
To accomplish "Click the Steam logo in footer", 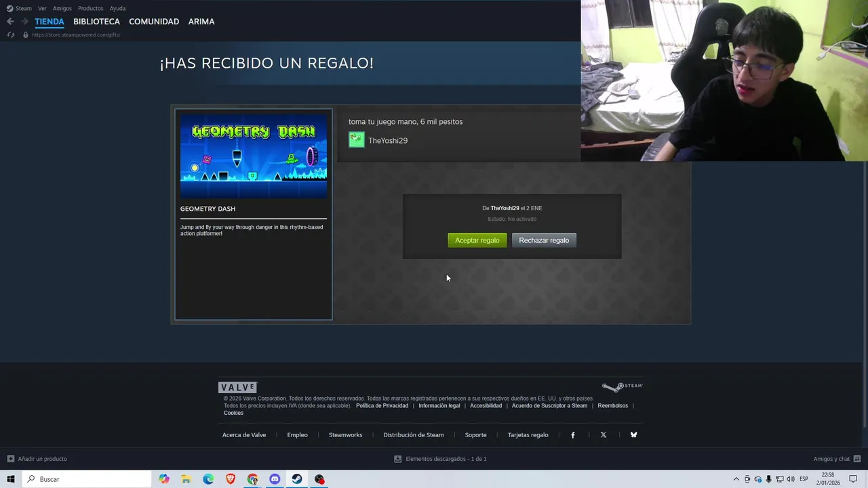I will click(622, 387).
